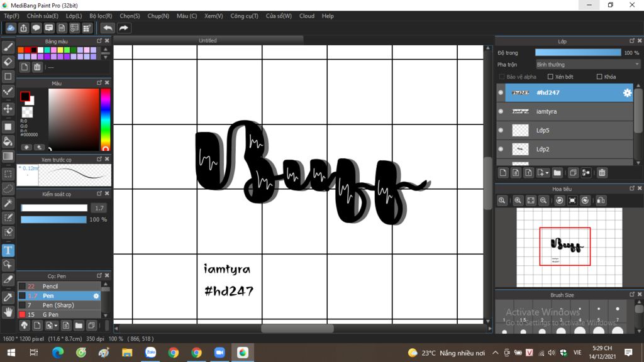644x362 pixels.
Task: Open the Công cụ(T) menu
Action: click(x=245, y=16)
